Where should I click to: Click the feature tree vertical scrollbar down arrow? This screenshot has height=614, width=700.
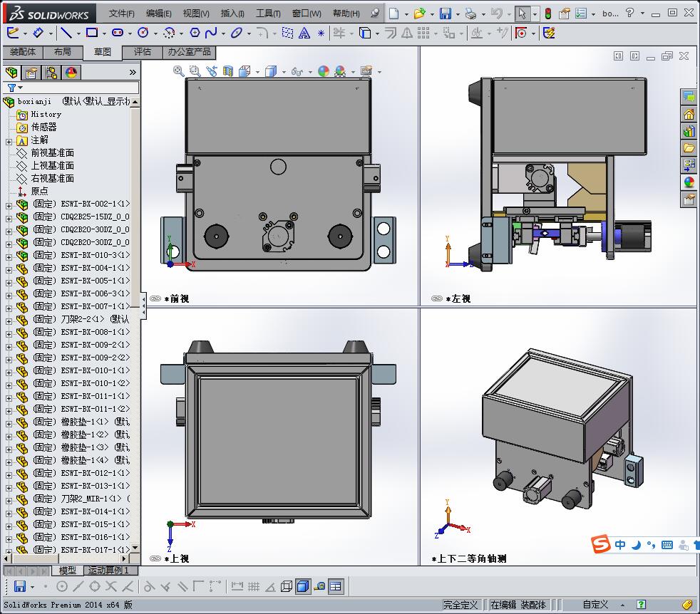[135, 548]
